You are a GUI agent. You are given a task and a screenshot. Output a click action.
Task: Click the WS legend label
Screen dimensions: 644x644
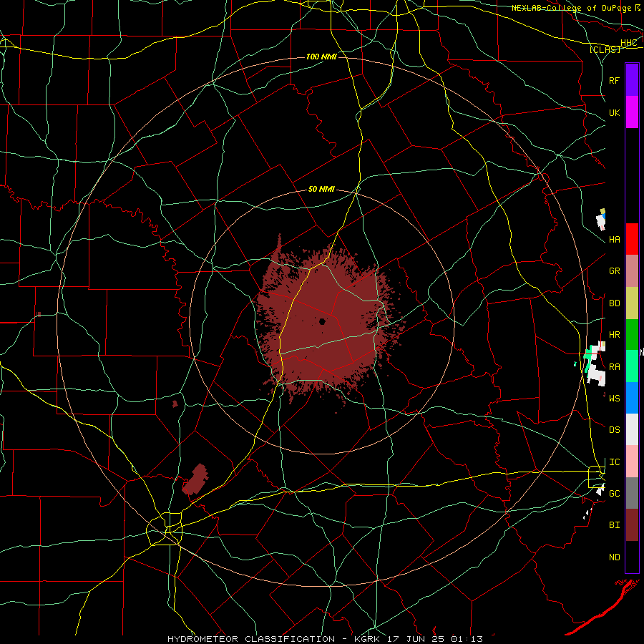(x=614, y=399)
